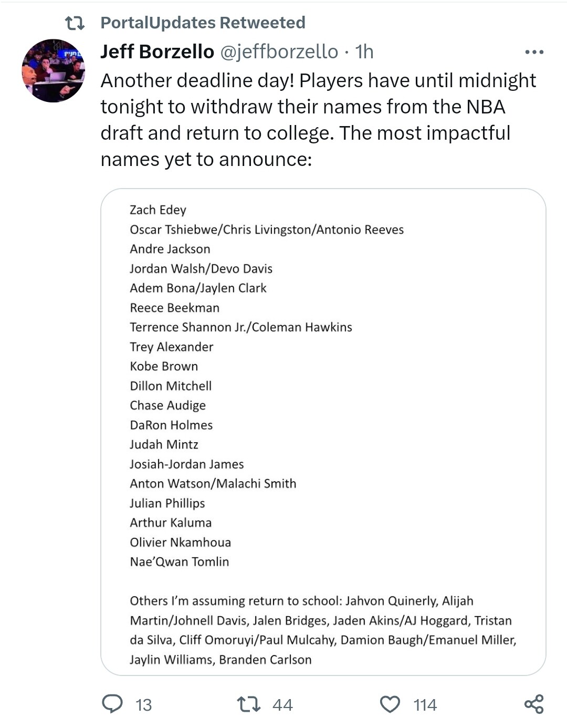The image size is (567, 728).
Task: Open the PortalUpdates Retweeted link
Action: 203,23
